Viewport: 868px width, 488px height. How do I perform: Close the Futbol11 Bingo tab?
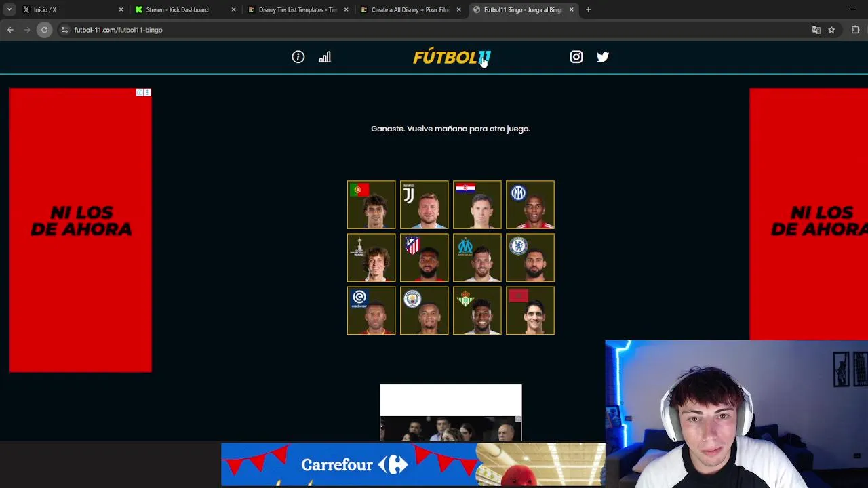point(571,9)
